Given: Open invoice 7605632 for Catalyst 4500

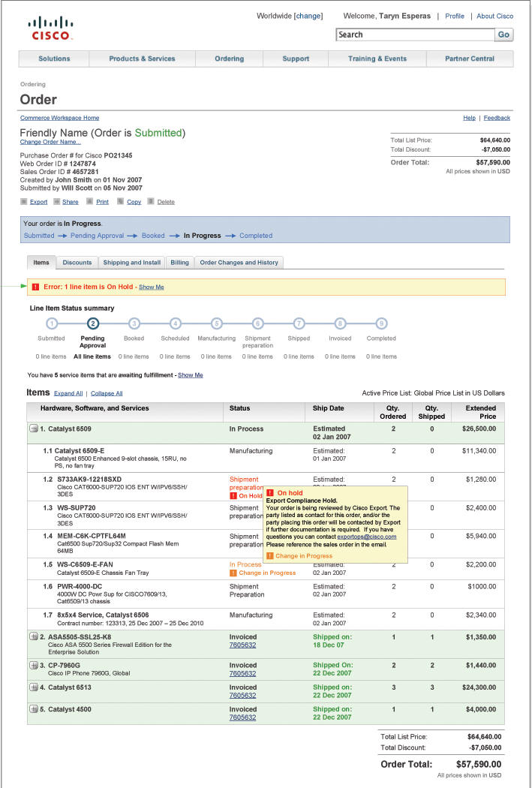Looking at the screenshot, I should click(x=242, y=717).
